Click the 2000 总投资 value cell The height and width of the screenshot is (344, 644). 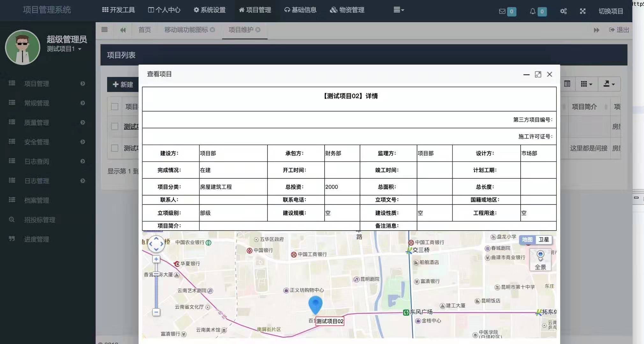pyautogui.click(x=342, y=187)
